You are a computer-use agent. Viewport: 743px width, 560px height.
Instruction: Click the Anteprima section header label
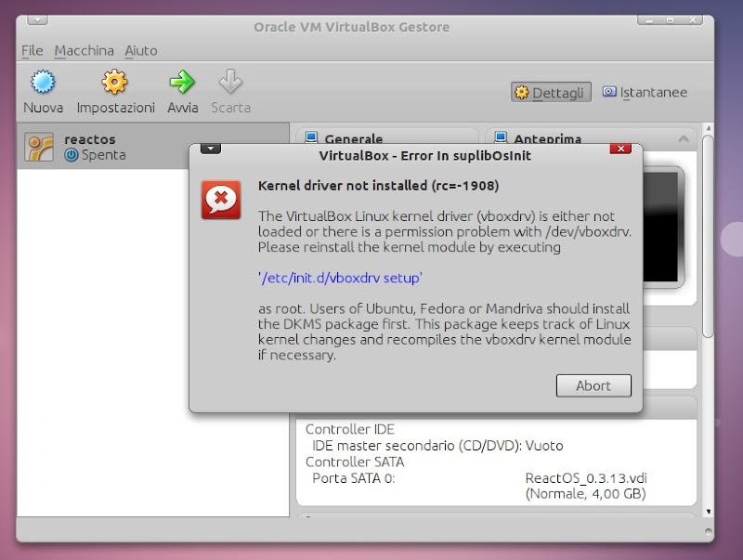coord(547,138)
